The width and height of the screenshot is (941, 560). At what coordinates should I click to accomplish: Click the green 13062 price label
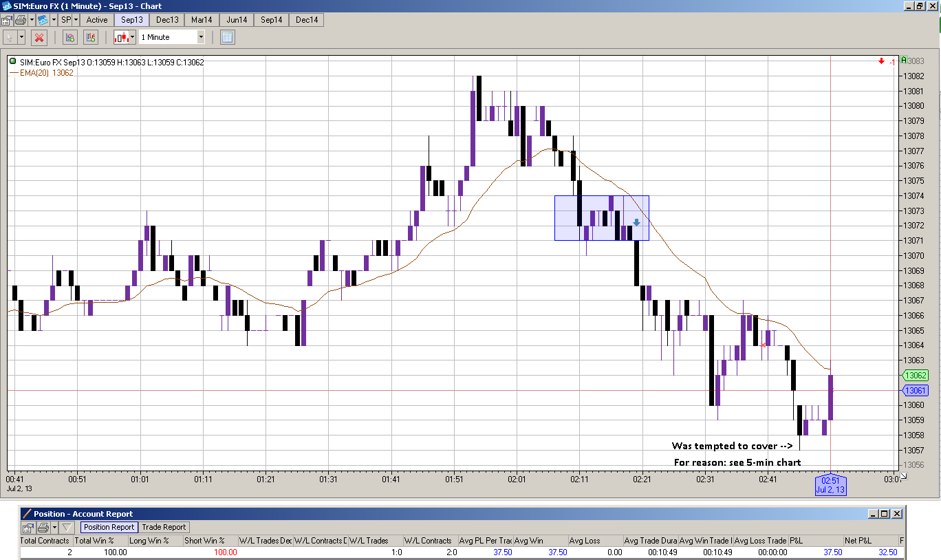click(914, 376)
